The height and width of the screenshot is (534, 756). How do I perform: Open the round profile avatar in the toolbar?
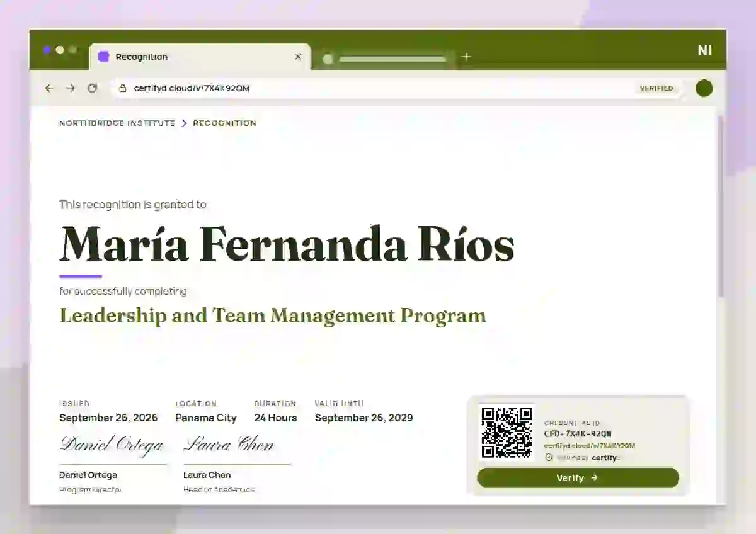704,88
